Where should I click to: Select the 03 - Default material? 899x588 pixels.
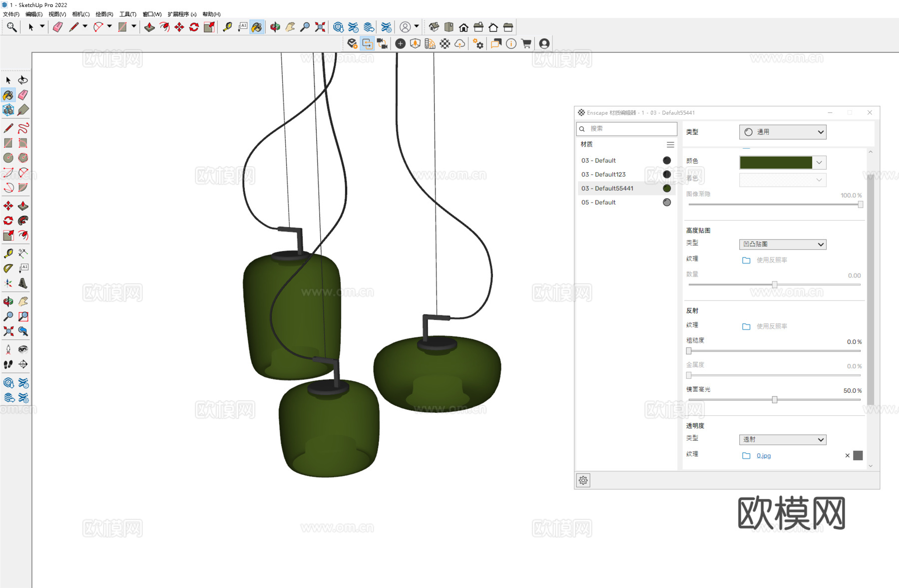coord(626,160)
